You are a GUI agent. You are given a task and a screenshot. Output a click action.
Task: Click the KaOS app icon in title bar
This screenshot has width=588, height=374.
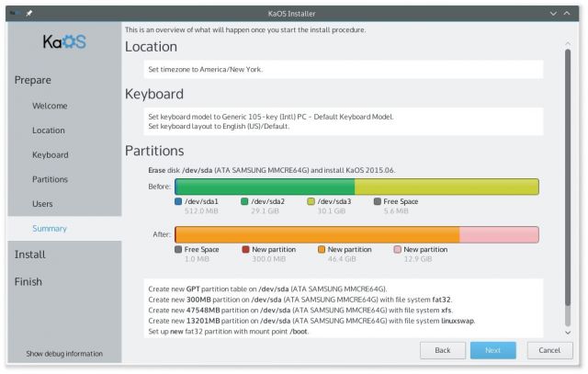click(x=15, y=13)
